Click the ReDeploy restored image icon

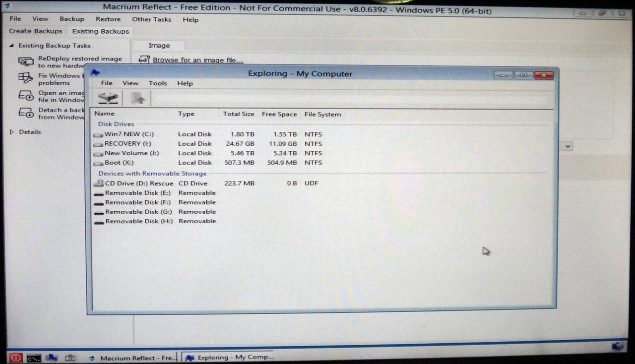pos(26,62)
